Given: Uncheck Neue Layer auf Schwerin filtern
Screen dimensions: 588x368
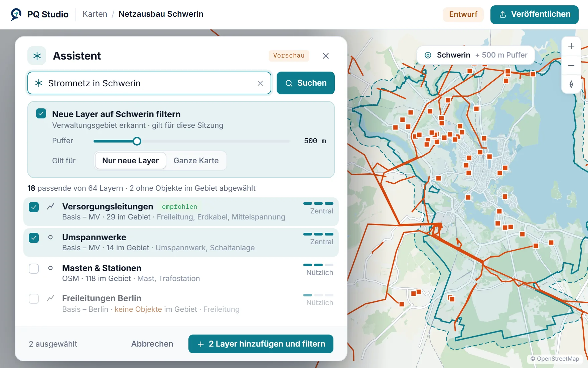Looking at the screenshot, I should click(41, 113).
